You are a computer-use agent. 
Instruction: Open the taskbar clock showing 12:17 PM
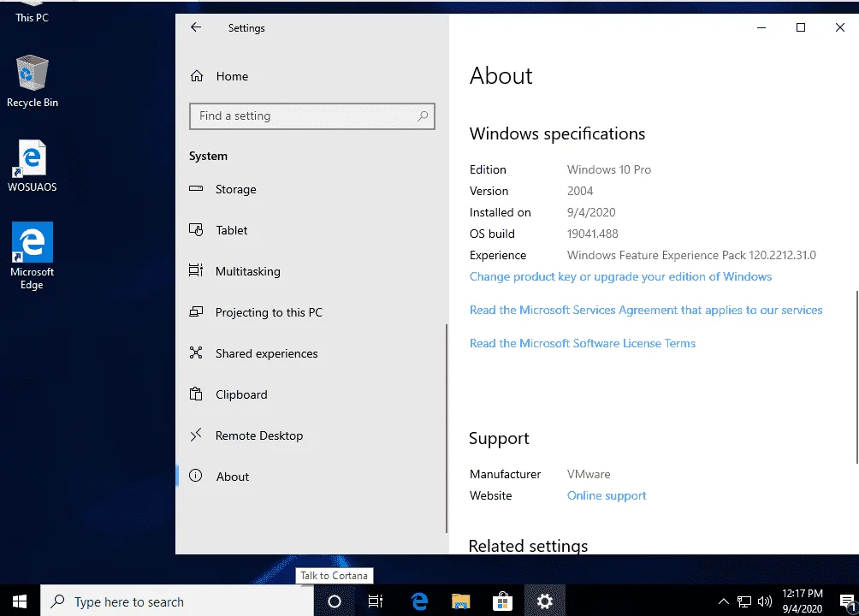tap(803, 601)
